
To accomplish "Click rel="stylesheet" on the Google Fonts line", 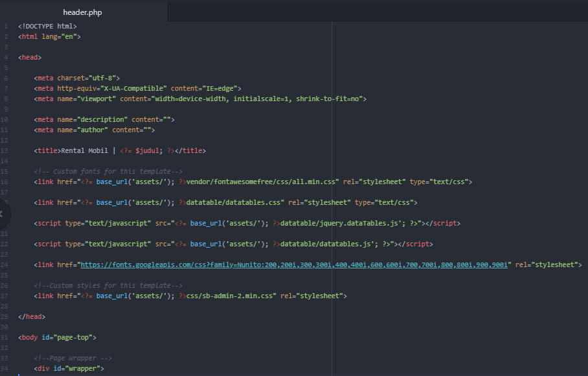I will coord(547,264).
